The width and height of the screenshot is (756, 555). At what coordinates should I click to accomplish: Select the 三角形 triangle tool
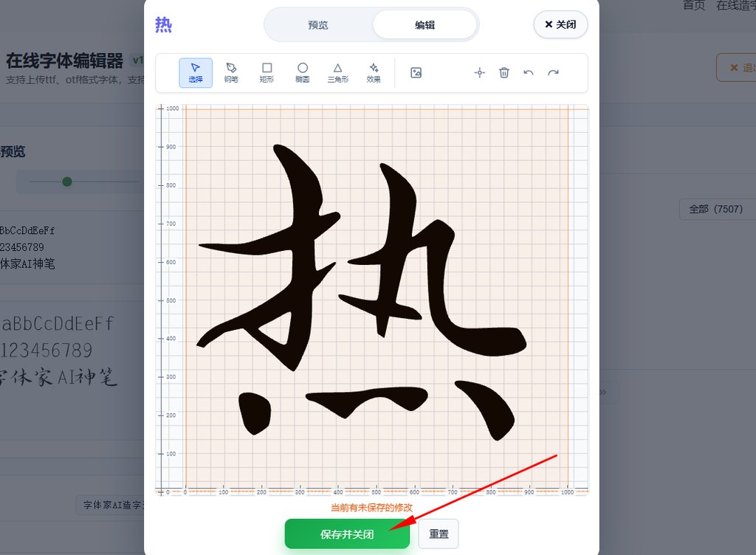tap(338, 73)
